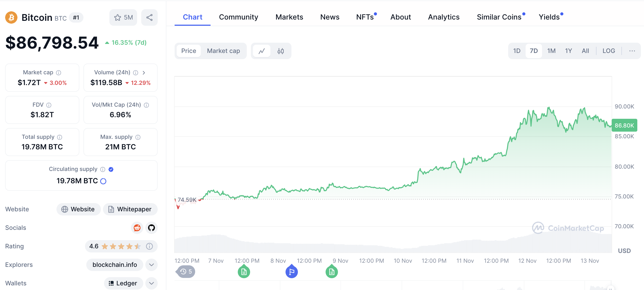Click the Bitcoin orange logo icon
Screen dimensions: 644x290
[11, 17]
